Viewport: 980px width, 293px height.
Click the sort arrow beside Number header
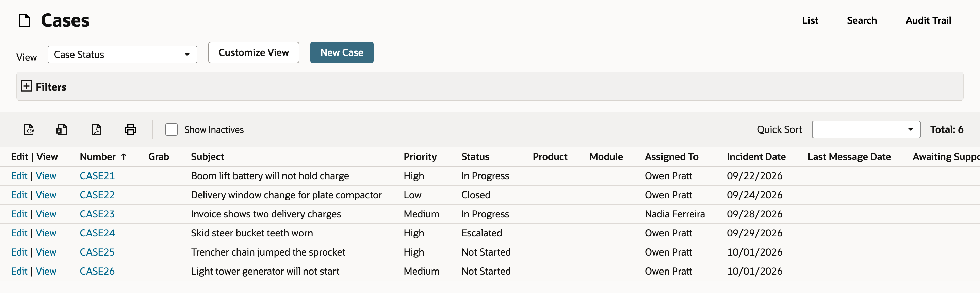[x=124, y=157]
